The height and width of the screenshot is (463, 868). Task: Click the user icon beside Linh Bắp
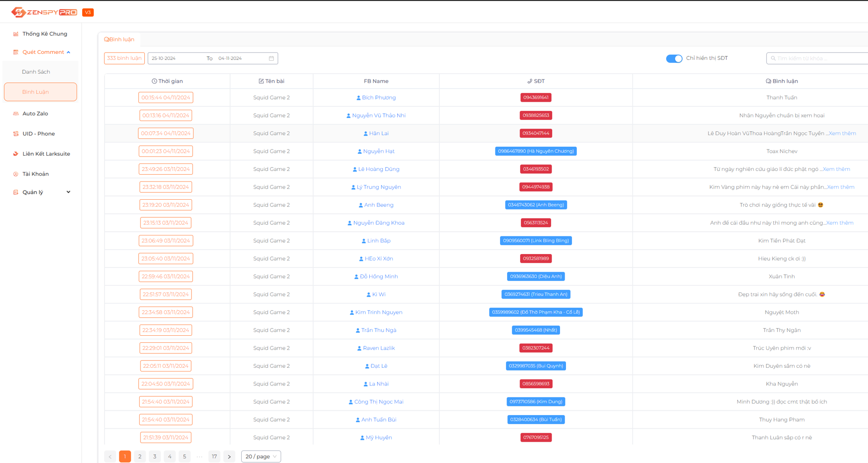(364, 241)
